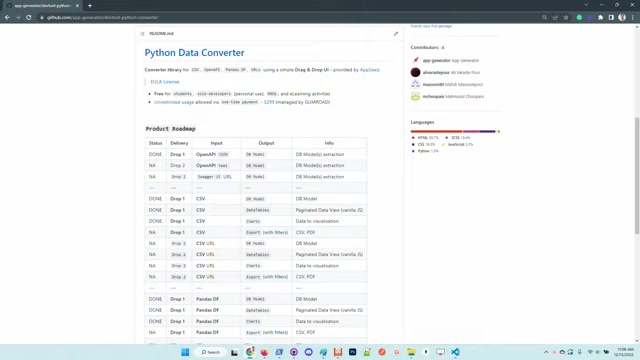Click the Python Data Converter heading

point(194,53)
